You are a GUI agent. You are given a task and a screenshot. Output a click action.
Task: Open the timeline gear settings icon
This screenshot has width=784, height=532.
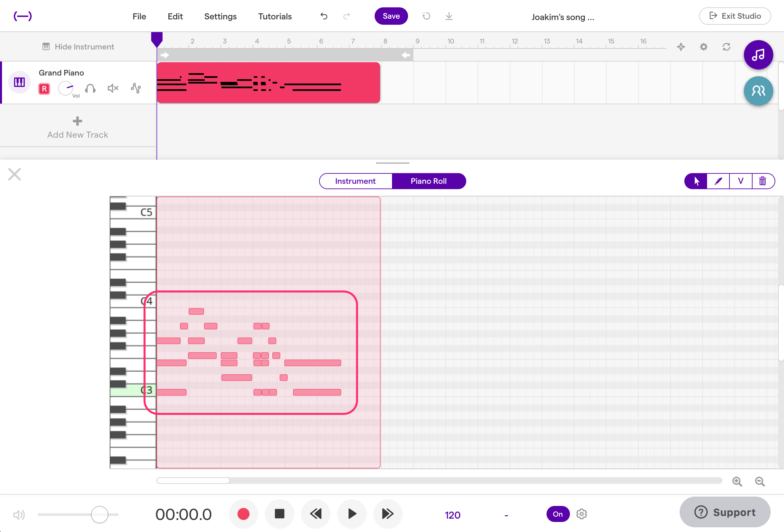click(x=703, y=47)
